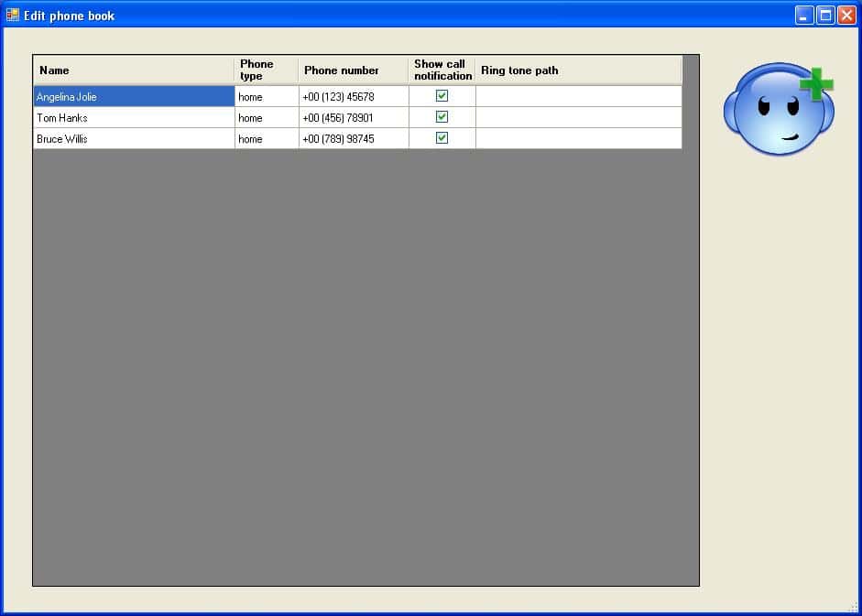Toggle call notification checkbox for Tom Hanks
This screenshot has height=616, width=862.
pyautogui.click(x=442, y=117)
